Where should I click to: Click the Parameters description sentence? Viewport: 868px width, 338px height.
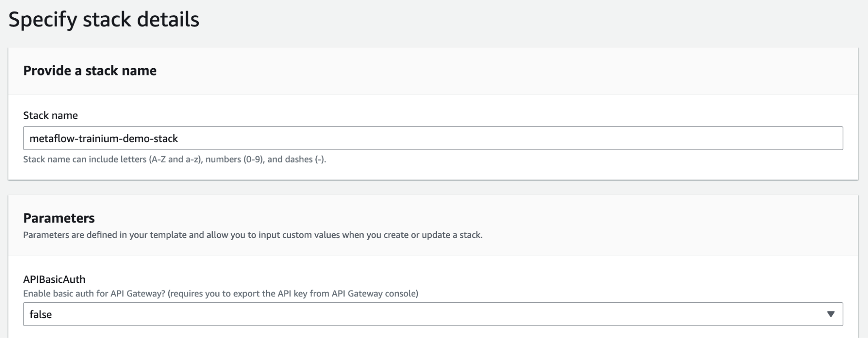pyautogui.click(x=253, y=235)
